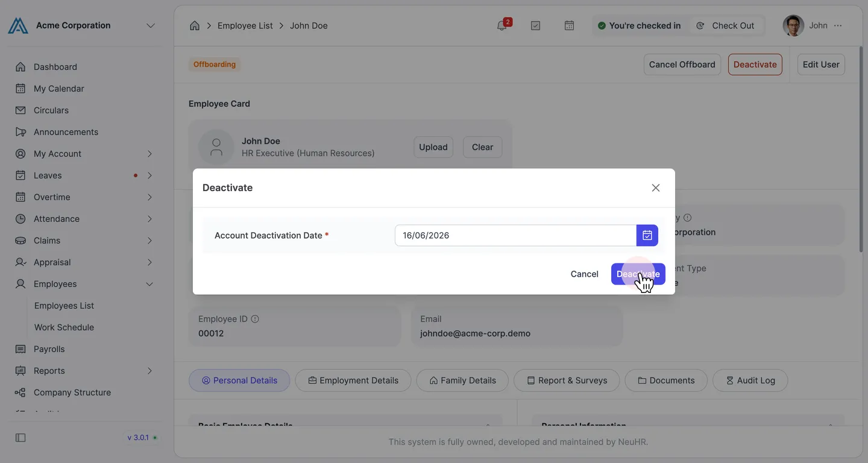Click the John profile avatar
This screenshot has height=463, width=868.
793,26
